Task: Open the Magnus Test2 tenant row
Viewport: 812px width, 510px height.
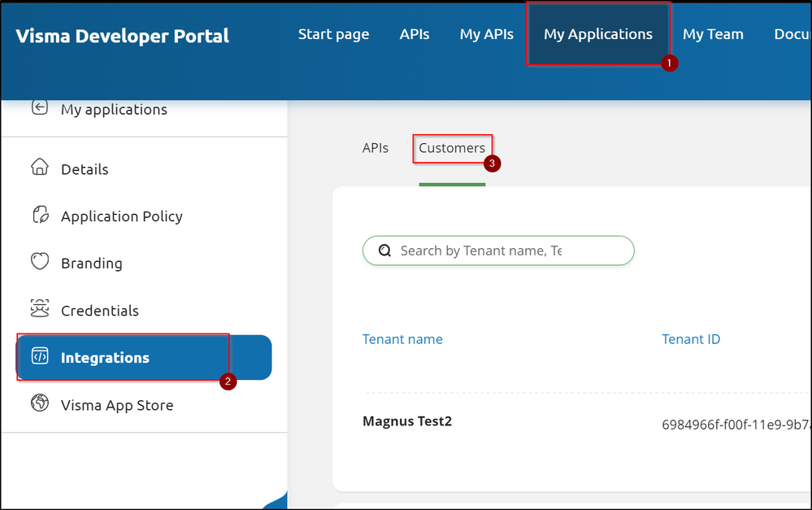Action: 406,421
